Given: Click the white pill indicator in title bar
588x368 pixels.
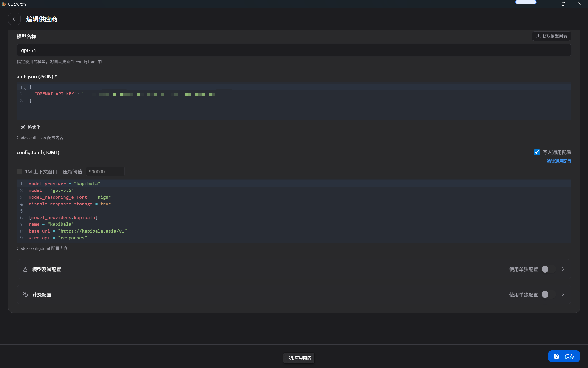Looking at the screenshot, I should coord(526,2).
